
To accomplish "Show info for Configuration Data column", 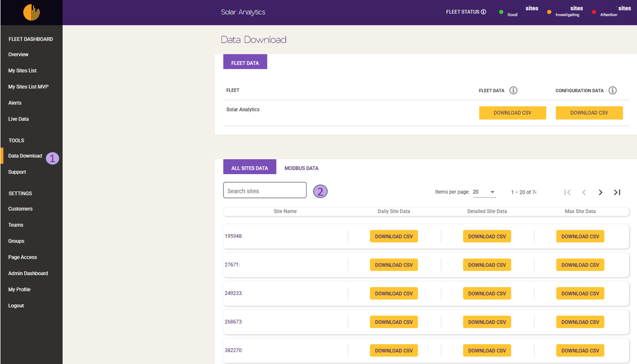I will [613, 90].
